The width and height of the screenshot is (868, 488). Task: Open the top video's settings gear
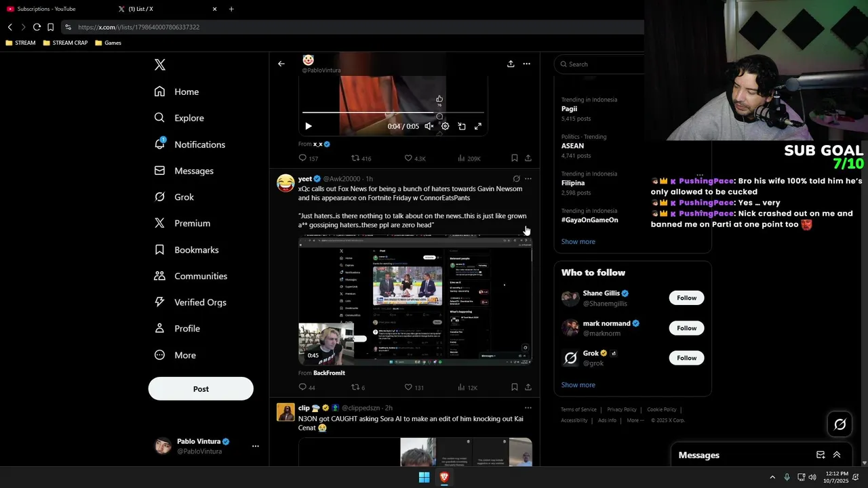point(446,126)
